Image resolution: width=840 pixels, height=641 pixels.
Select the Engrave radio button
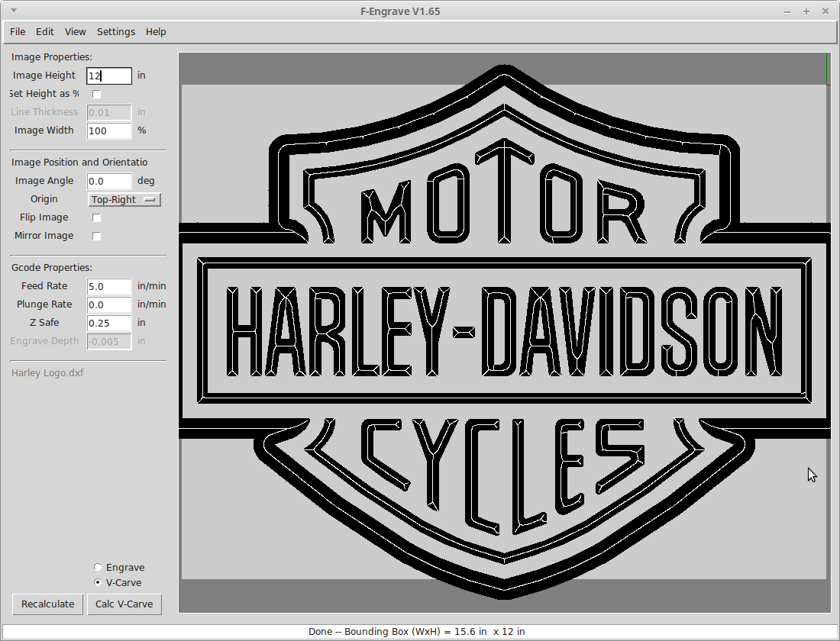coord(98,567)
